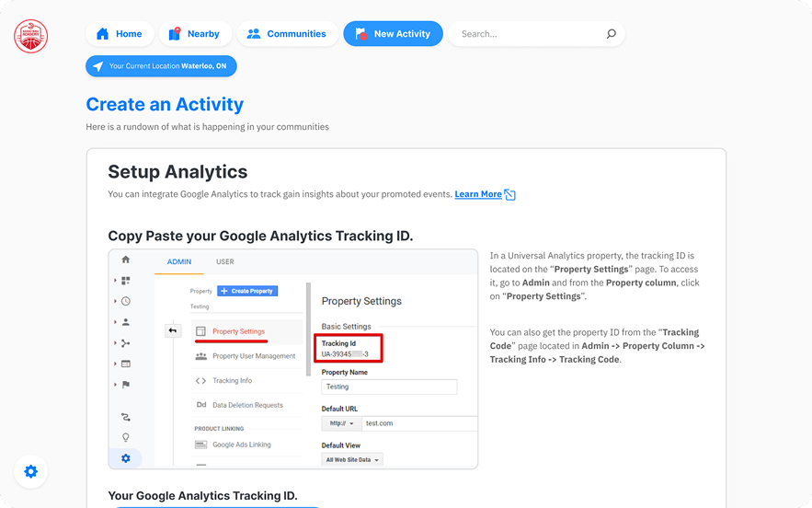
Task: Click the back arrow icon beside Property Settings
Action: tap(173, 331)
